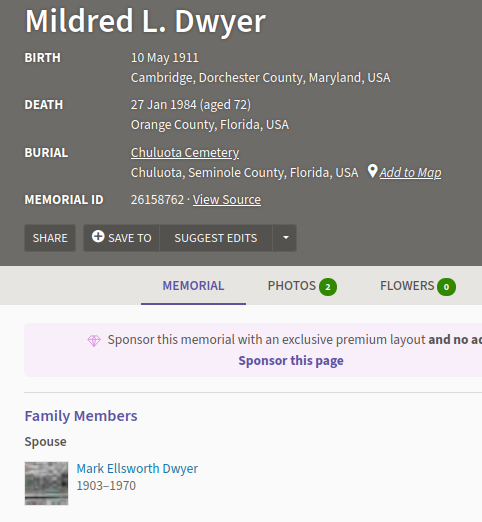482x522 pixels.
Task: Open the View Source link
Action: click(227, 200)
